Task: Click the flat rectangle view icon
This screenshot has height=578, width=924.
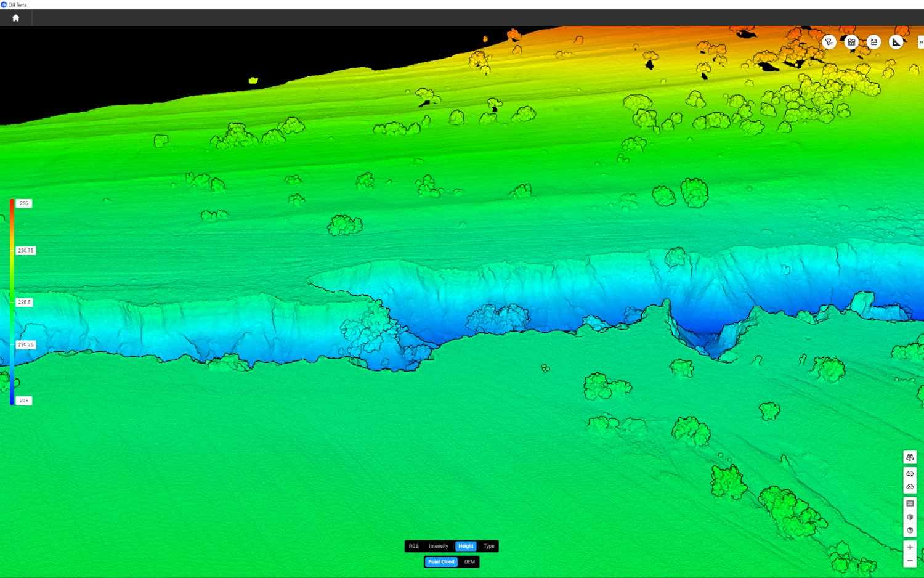Action: (910, 503)
